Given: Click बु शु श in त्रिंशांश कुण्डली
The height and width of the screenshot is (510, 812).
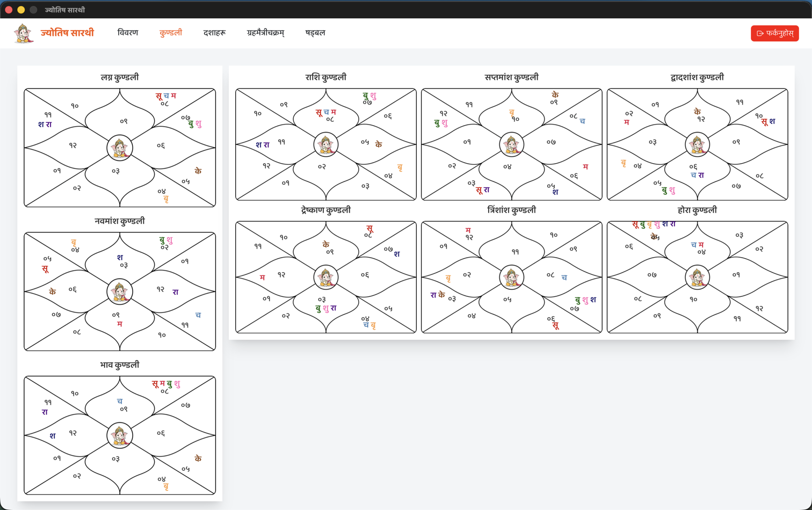Looking at the screenshot, I should [x=585, y=300].
